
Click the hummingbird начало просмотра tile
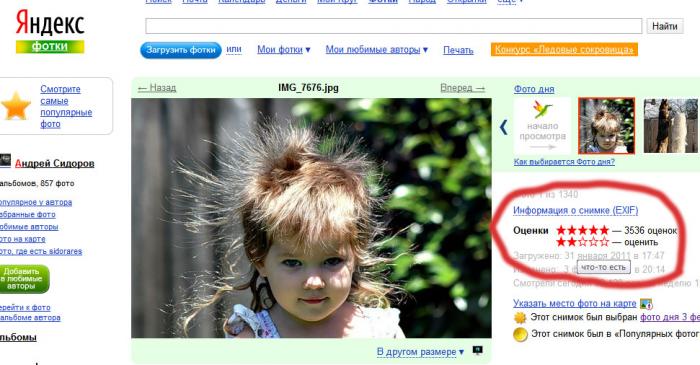542,125
